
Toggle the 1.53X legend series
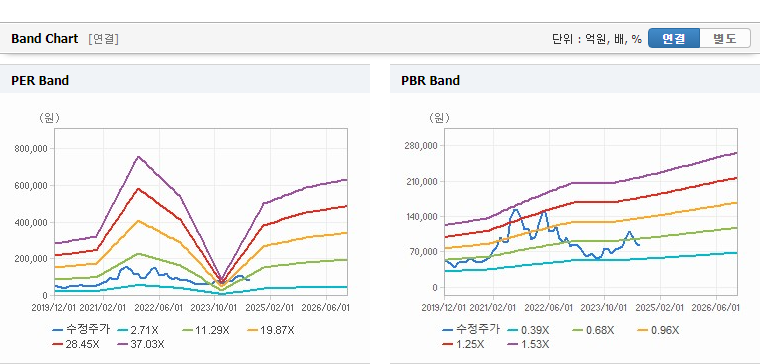pyautogui.click(x=528, y=344)
